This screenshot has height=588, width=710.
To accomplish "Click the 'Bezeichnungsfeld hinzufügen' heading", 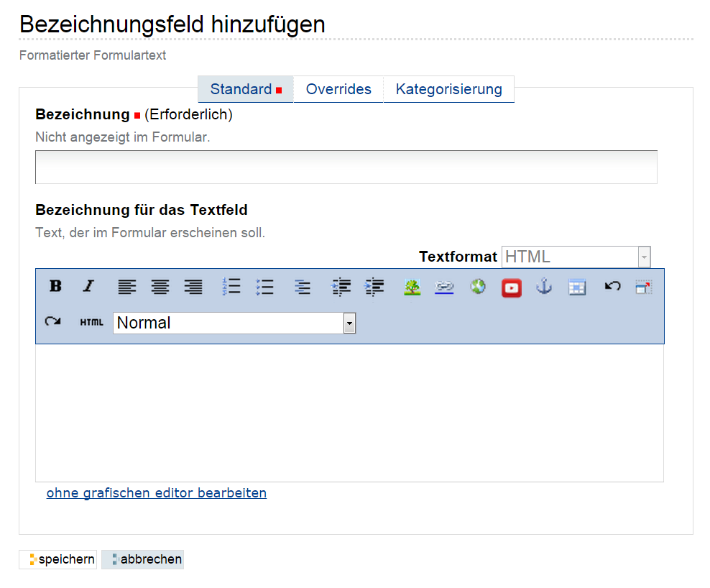I will click(172, 24).
